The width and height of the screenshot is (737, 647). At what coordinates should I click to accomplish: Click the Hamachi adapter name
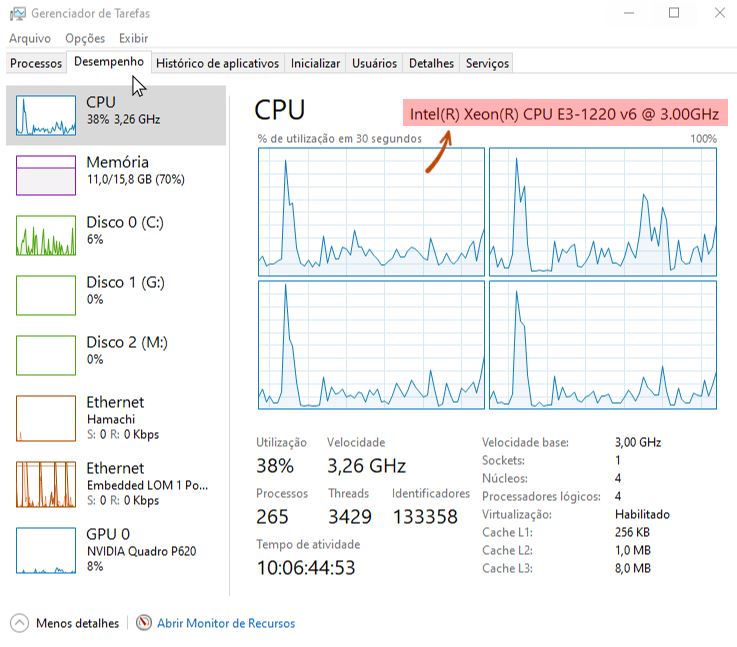tap(111, 419)
